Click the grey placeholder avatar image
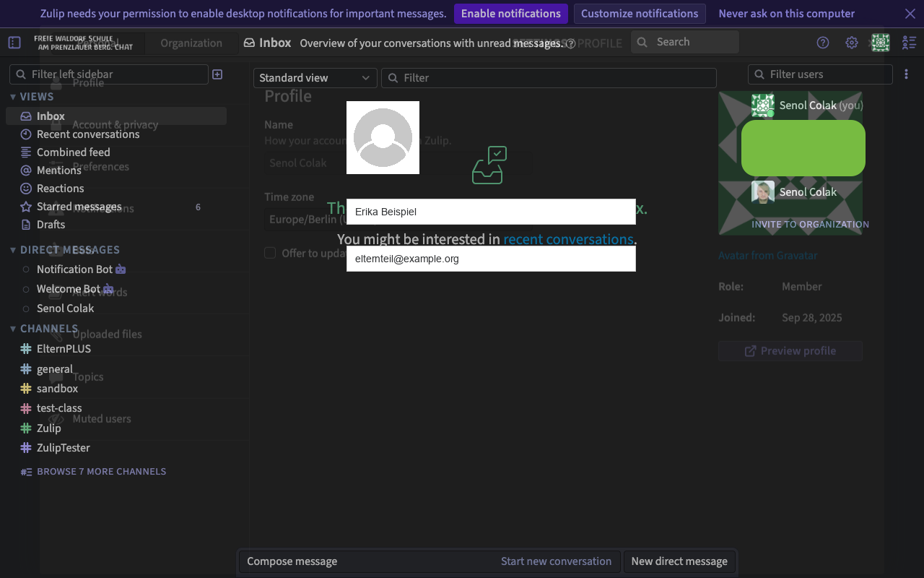The image size is (924, 578). [x=383, y=137]
